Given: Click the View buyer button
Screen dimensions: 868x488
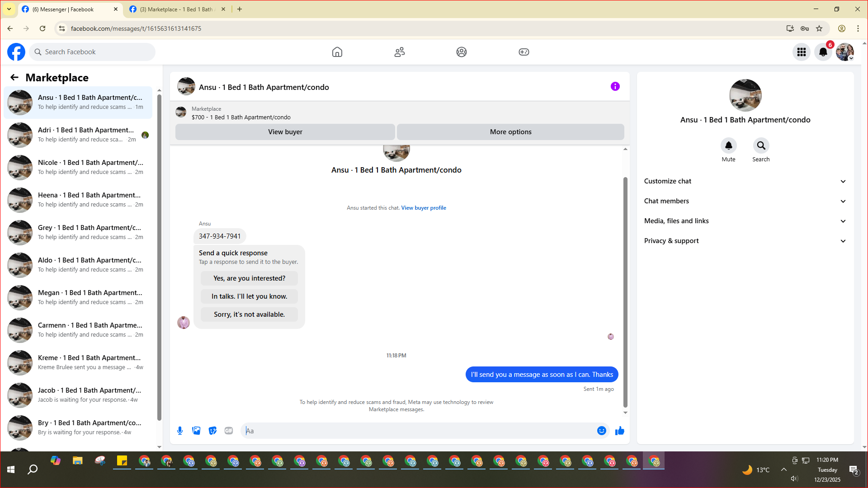Looking at the screenshot, I should pos(285,132).
